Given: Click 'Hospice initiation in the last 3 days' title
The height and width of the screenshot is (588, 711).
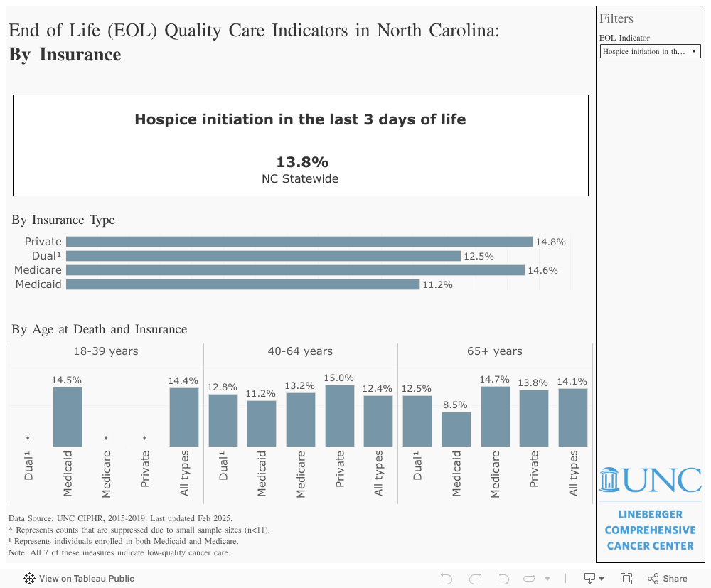Looking at the screenshot, I should coord(300,119).
